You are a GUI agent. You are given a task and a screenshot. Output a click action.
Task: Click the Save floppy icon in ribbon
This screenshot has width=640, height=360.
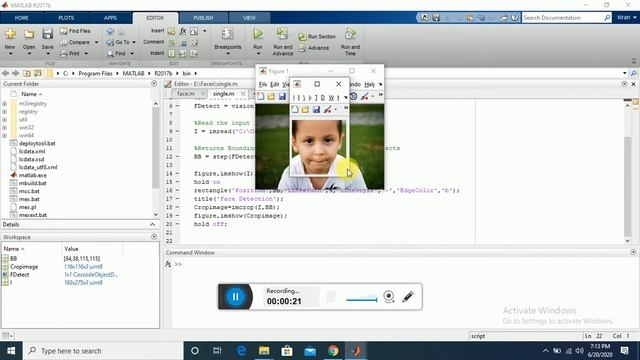coord(48,34)
